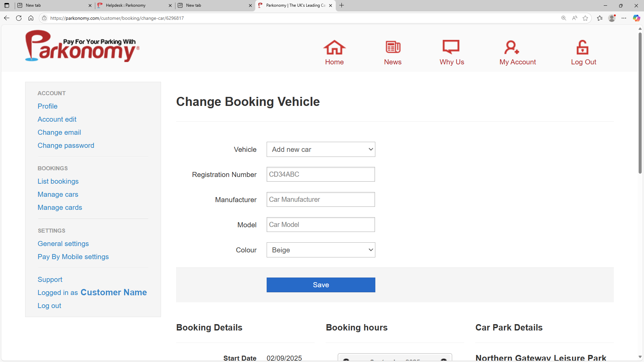The width and height of the screenshot is (644, 362).
Task: Click Logged in as Customer Name
Action: 92,292
